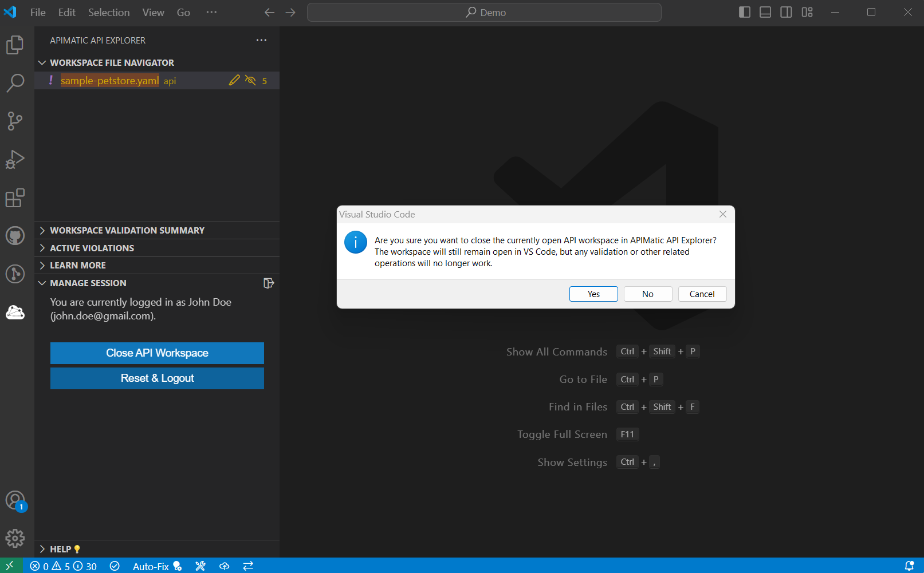The width and height of the screenshot is (924, 573).
Task: Click the 'Find in Files' shortcut hint
Action: click(x=624, y=407)
